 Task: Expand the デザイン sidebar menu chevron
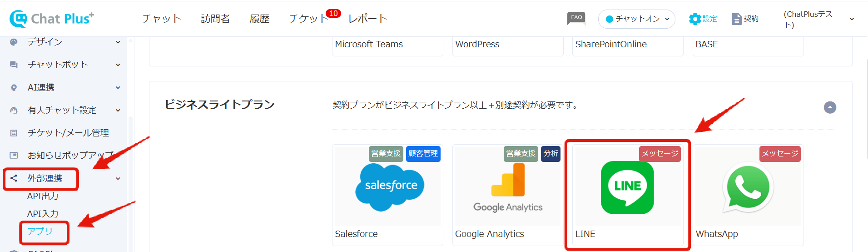118,42
